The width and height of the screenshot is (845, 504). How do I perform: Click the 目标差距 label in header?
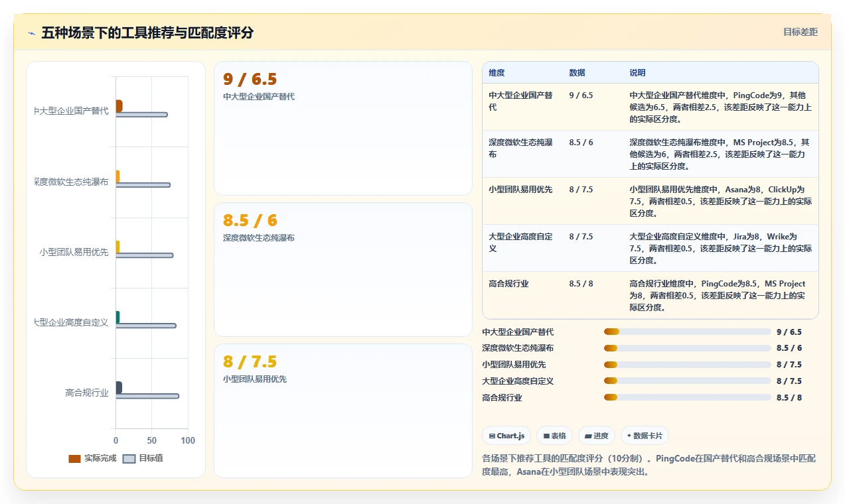tap(801, 32)
